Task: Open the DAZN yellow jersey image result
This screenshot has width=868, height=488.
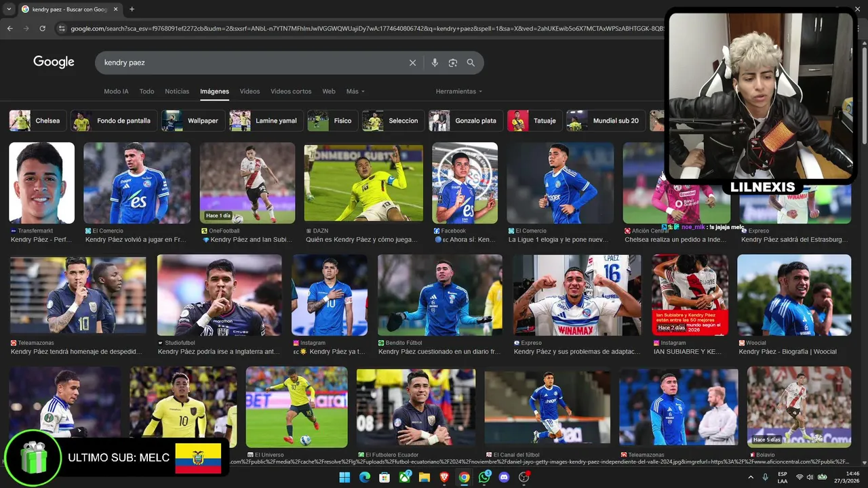Action: (363, 183)
